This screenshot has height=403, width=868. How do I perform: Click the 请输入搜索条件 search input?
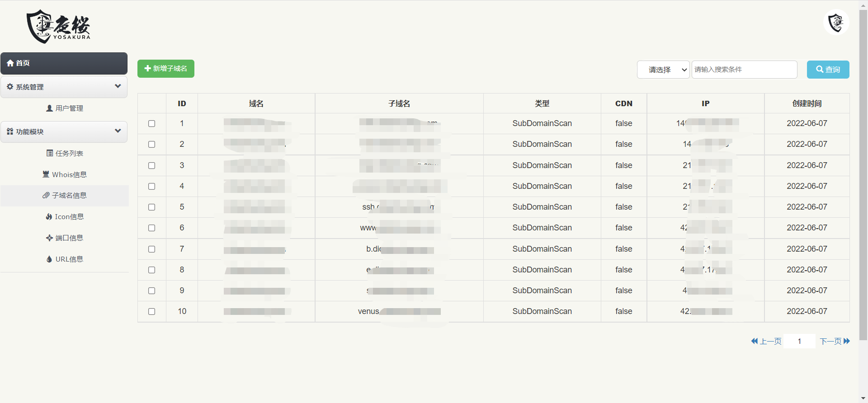[744, 70]
